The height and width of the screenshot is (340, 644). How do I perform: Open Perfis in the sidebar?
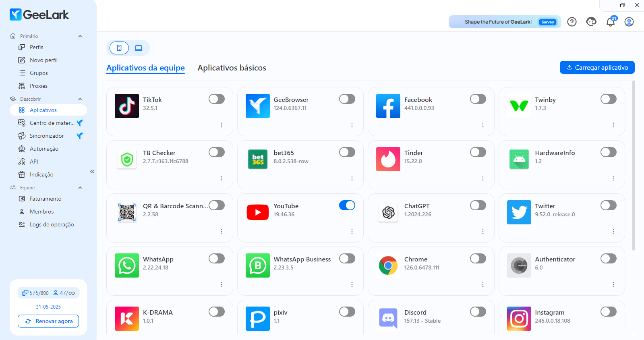[x=48, y=47]
